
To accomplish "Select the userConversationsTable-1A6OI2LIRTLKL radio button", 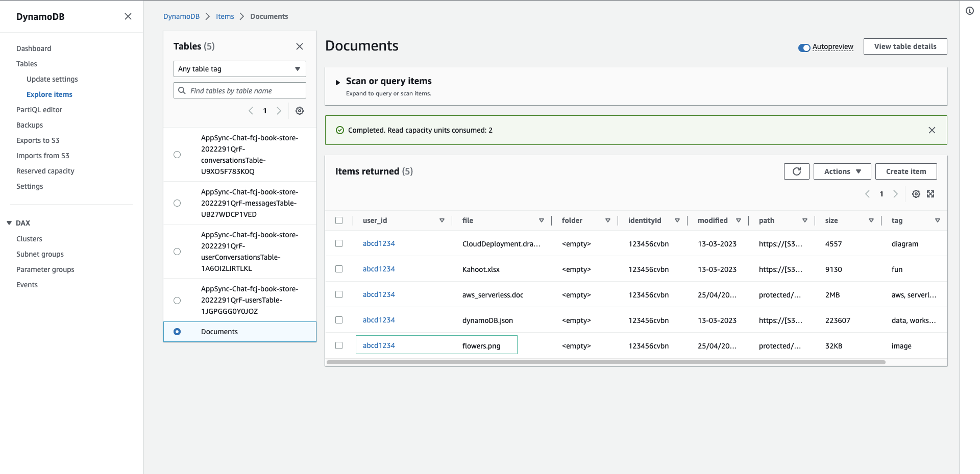I will [177, 252].
